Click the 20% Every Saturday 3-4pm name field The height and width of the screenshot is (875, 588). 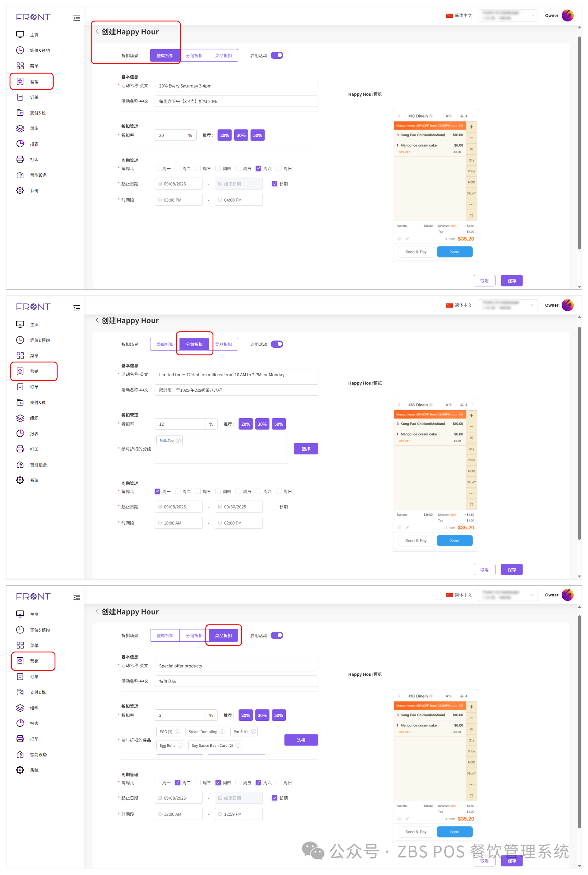236,86
